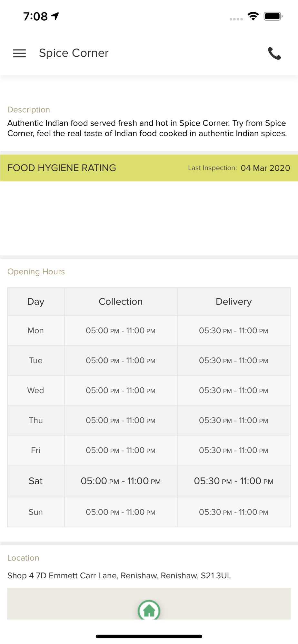Screen dimensions: 298x644
Task: Tap the Wi-Fi status icon
Action: point(253,16)
